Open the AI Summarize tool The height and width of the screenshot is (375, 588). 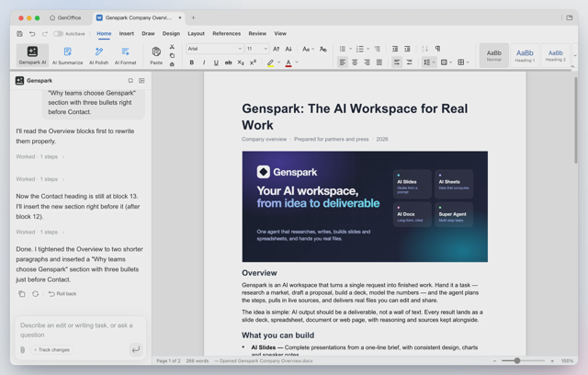tap(67, 55)
